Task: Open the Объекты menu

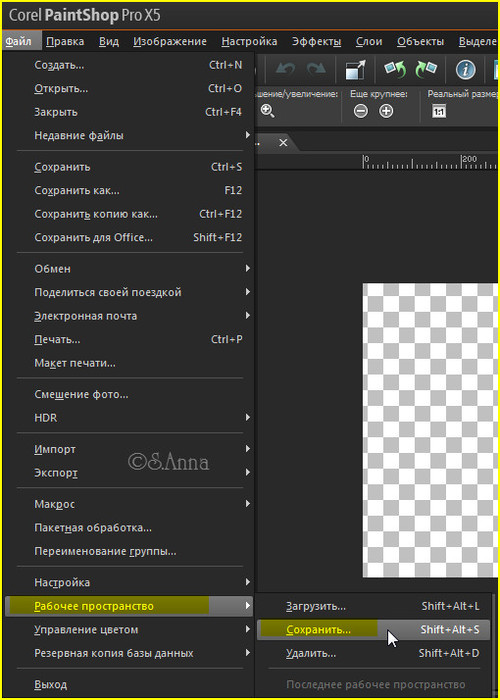Action: 420,42
